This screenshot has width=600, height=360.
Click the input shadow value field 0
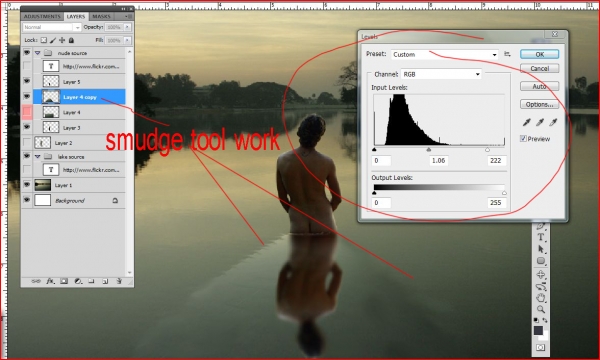click(x=381, y=161)
